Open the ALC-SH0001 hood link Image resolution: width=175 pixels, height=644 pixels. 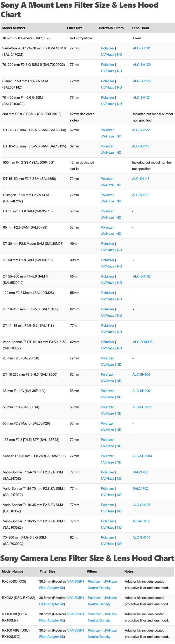coord(142,391)
